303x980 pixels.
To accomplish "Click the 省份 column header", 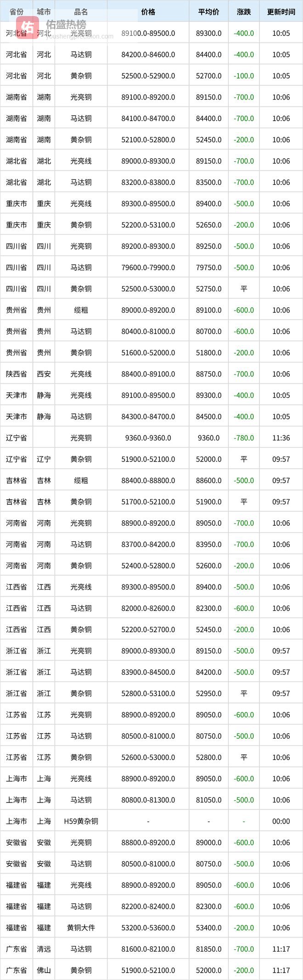I will point(17,12).
